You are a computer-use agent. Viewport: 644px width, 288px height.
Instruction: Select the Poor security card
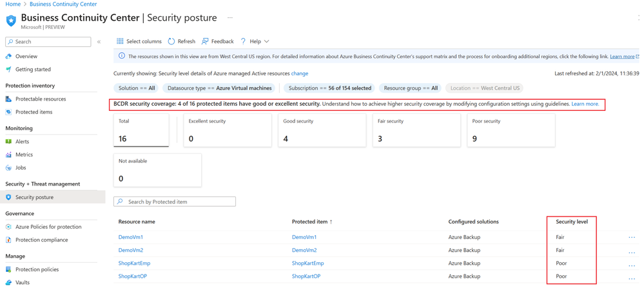(x=511, y=130)
